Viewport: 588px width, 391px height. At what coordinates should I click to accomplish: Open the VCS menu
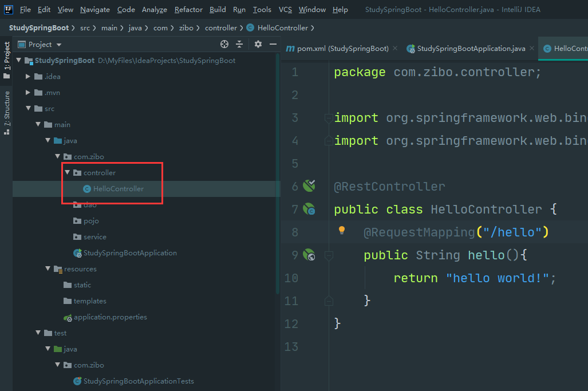(285, 9)
